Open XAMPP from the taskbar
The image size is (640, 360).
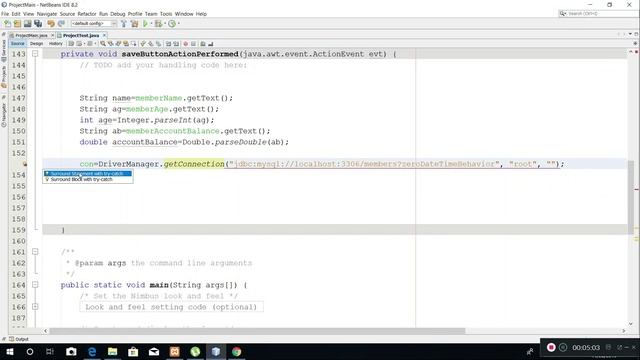pyautogui.click(x=175, y=351)
